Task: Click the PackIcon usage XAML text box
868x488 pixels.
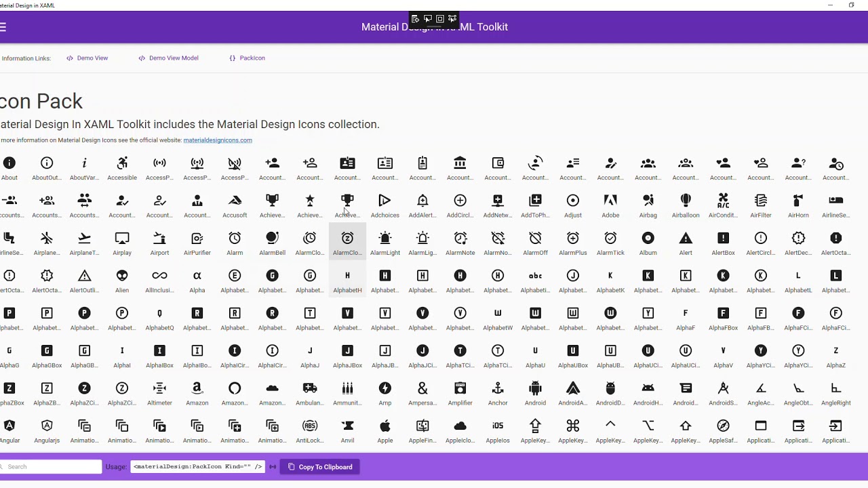Action: [197, 467]
